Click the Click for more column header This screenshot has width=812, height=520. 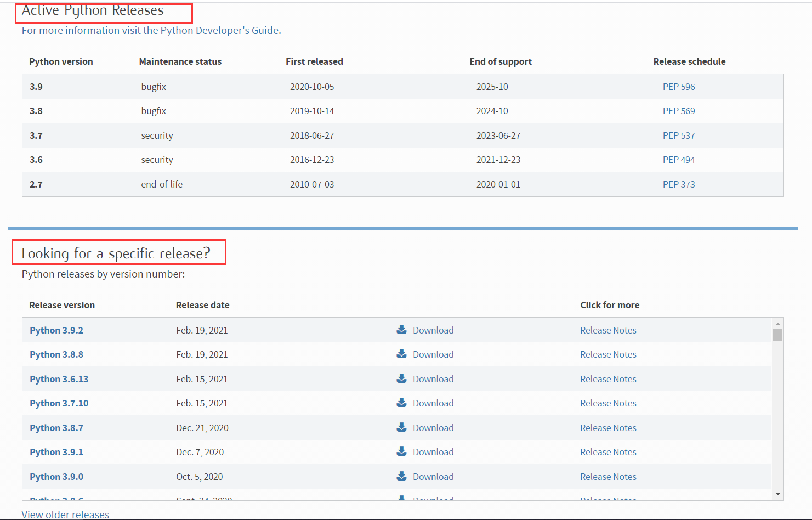coord(610,305)
